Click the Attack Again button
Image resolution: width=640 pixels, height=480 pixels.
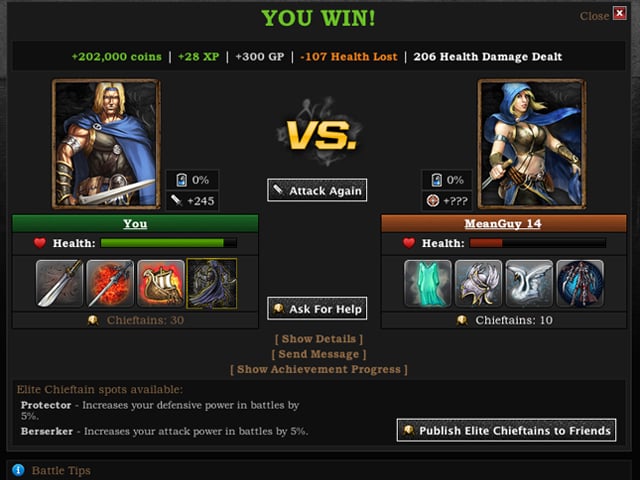317,190
